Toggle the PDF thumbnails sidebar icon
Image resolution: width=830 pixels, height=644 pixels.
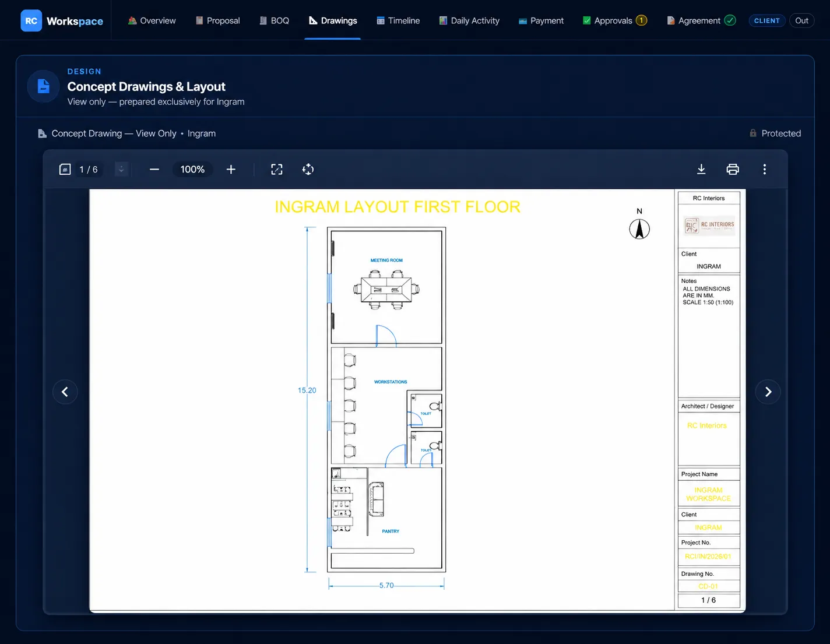(x=65, y=170)
